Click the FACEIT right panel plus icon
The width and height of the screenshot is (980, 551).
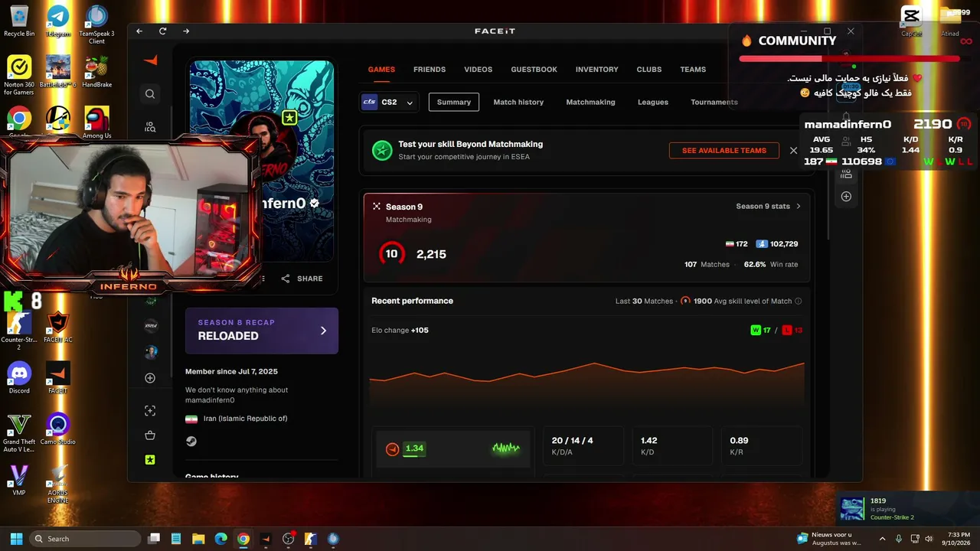coord(846,197)
